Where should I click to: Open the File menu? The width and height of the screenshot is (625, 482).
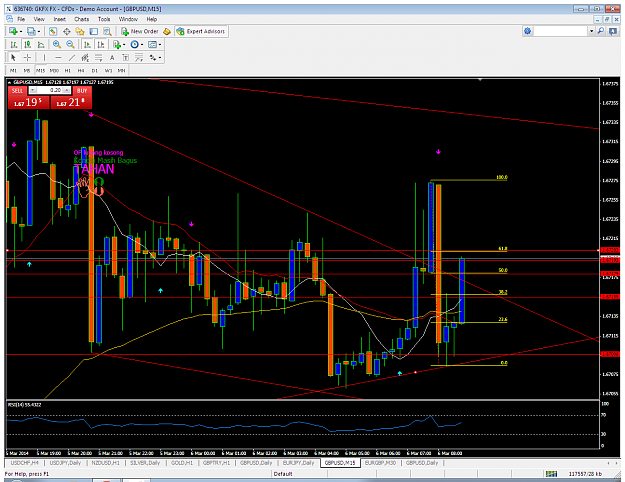[21, 19]
